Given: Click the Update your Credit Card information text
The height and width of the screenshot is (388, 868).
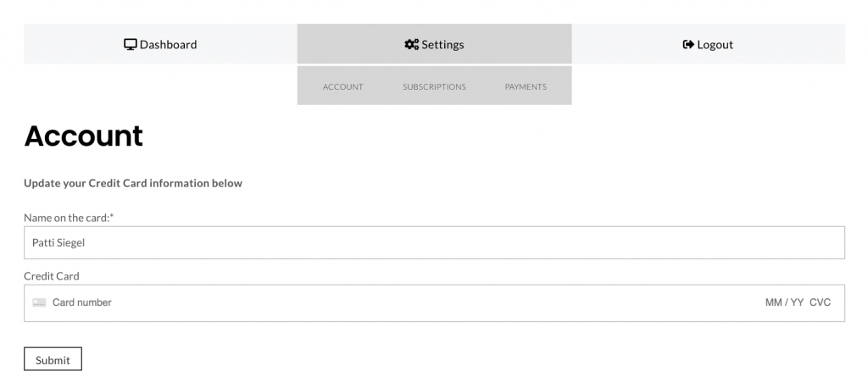Looking at the screenshot, I should click(x=133, y=183).
